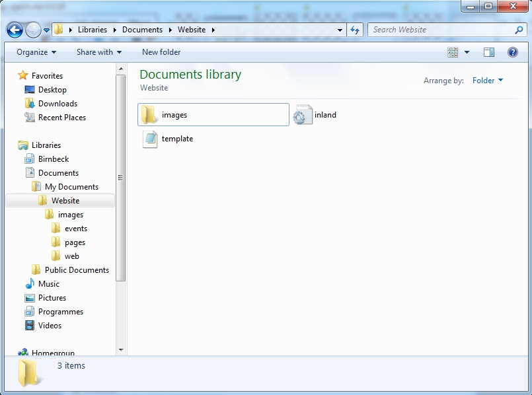Open the Music library in sidebar
The height and width of the screenshot is (395, 532).
click(x=48, y=284)
